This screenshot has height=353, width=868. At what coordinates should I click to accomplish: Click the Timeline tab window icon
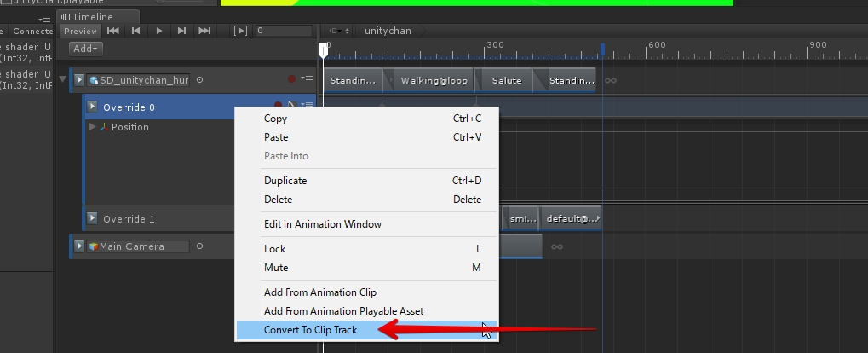[66, 17]
